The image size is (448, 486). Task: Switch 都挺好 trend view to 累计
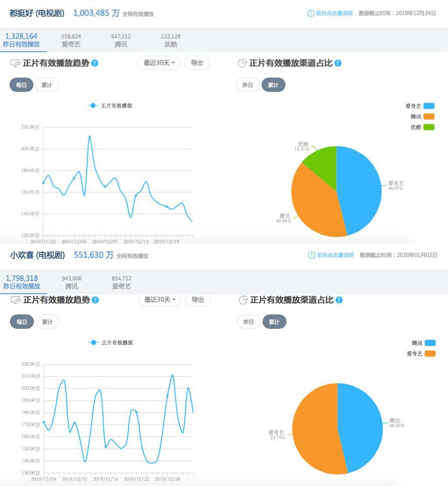tap(47, 85)
